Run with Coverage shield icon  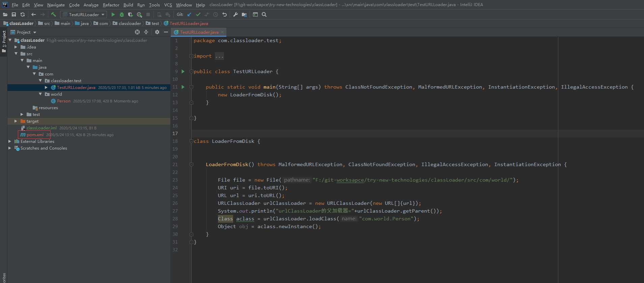130,14
